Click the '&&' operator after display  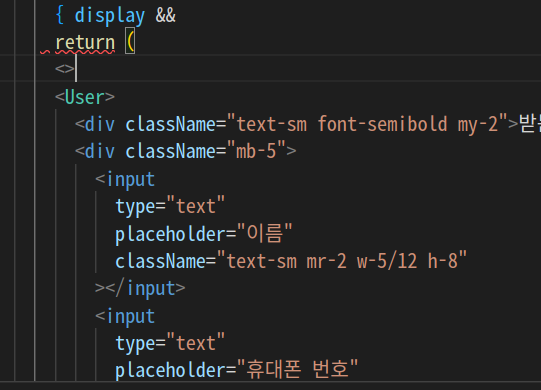click(x=166, y=15)
